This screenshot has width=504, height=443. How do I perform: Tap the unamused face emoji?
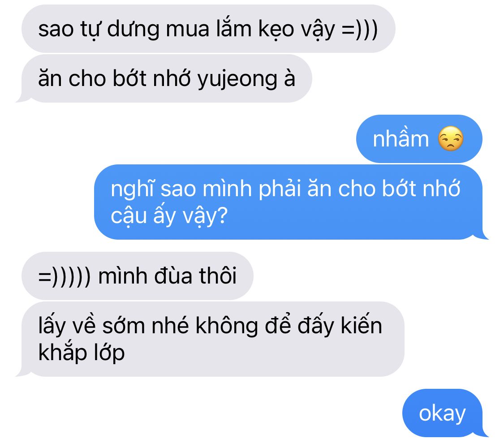coord(451,138)
